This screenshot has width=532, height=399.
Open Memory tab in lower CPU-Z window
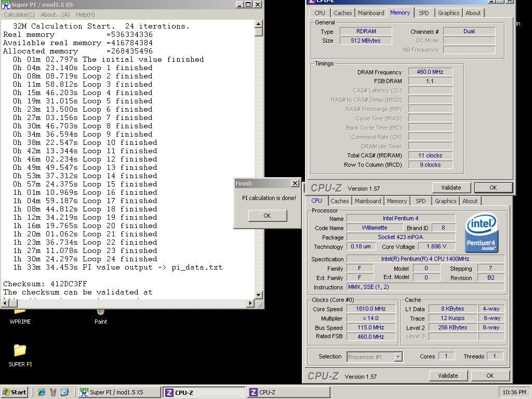pyautogui.click(x=396, y=201)
